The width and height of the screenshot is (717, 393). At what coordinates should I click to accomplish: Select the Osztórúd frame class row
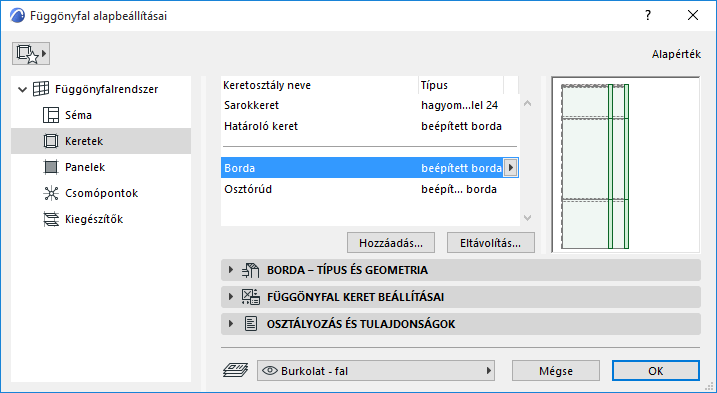369,189
